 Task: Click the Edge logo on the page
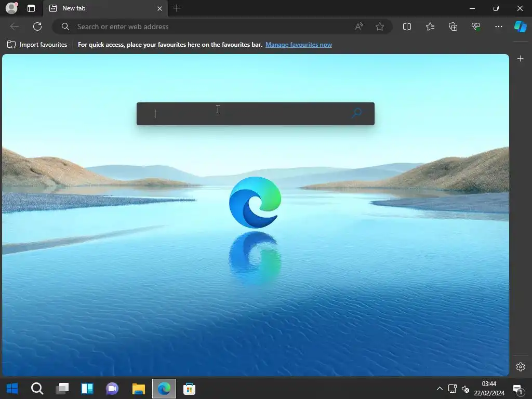click(x=255, y=202)
